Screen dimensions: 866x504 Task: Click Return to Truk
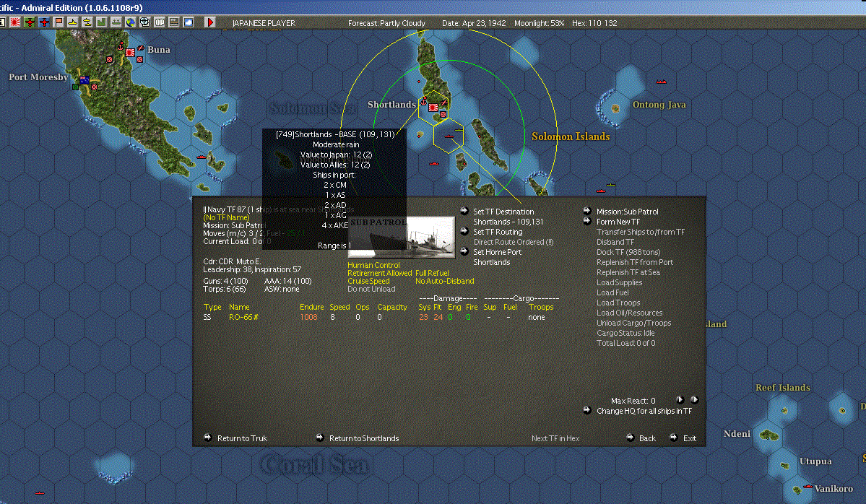pyautogui.click(x=242, y=438)
